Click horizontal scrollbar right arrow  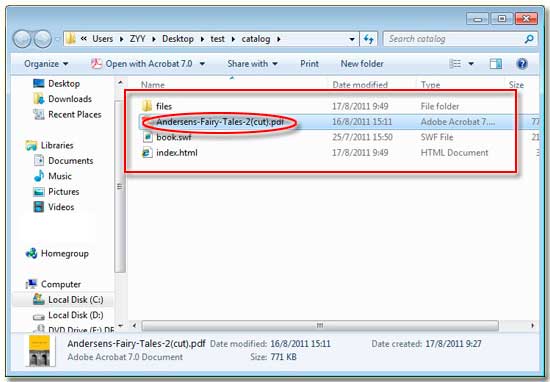[532, 326]
